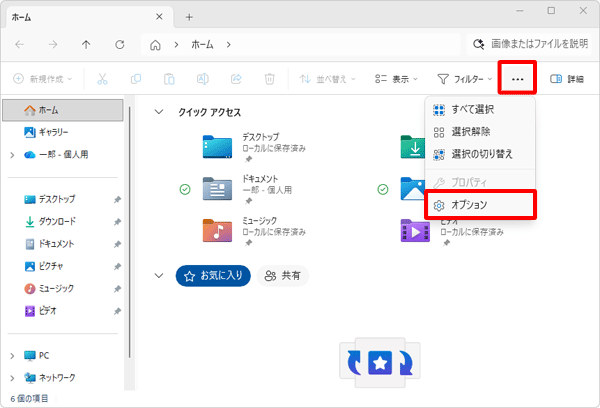Screen dimensions: 600x408
Task: Click ホーム in the address breadcrumb
Action: (202, 45)
